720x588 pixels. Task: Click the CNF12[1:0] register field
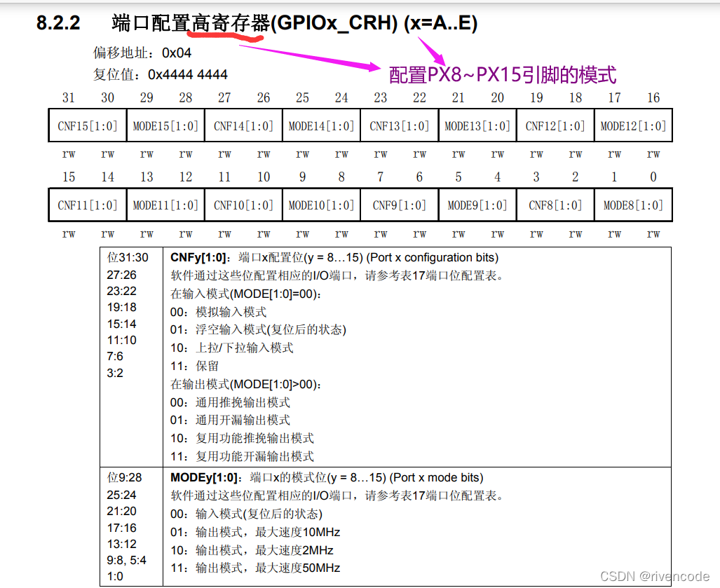(x=555, y=125)
